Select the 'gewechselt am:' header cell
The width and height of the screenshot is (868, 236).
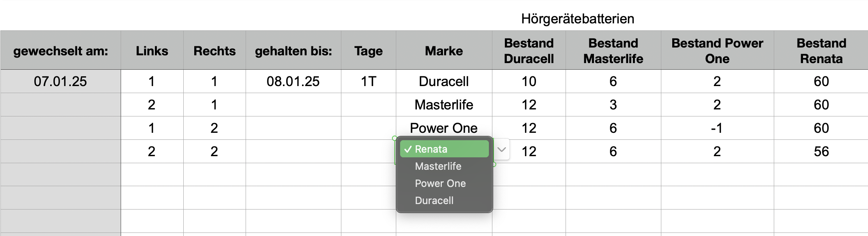[x=61, y=51]
